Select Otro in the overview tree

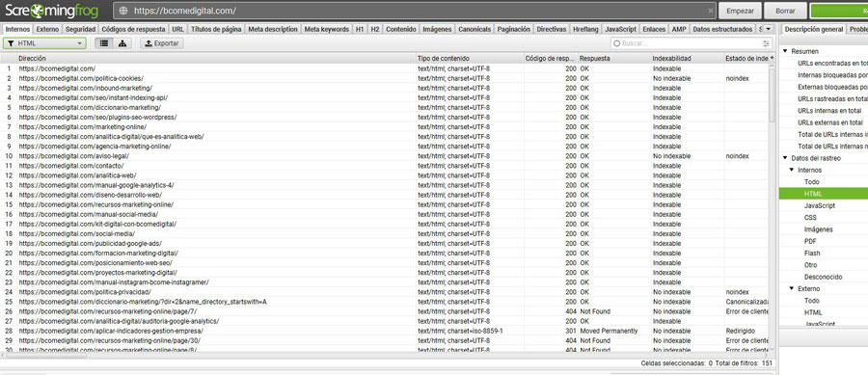pyautogui.click(x=810, y=265)
